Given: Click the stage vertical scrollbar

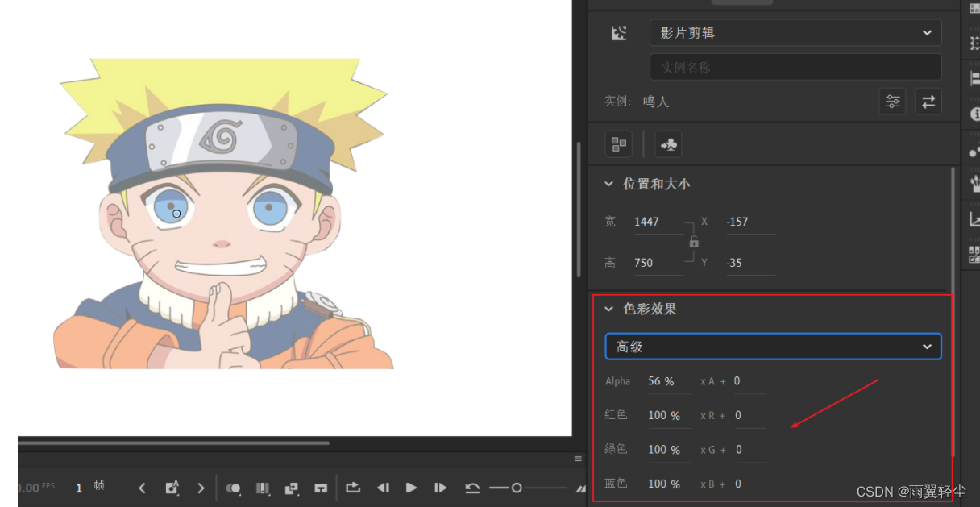Looking at the screenshot, I should coord(578,209).
